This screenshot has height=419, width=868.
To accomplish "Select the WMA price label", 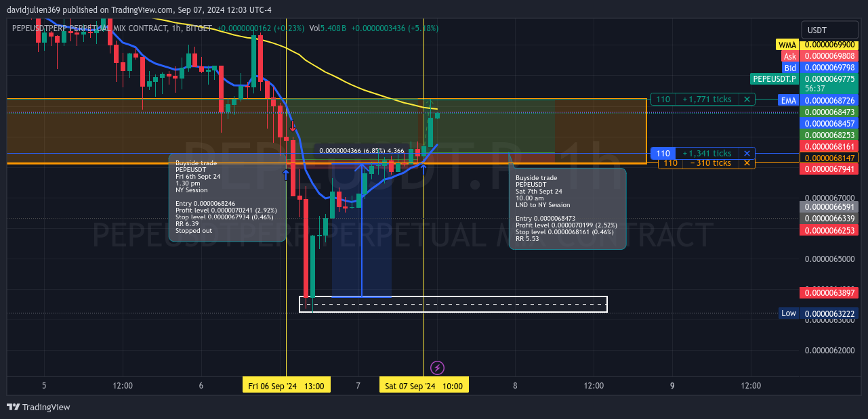I will [787, 45].
